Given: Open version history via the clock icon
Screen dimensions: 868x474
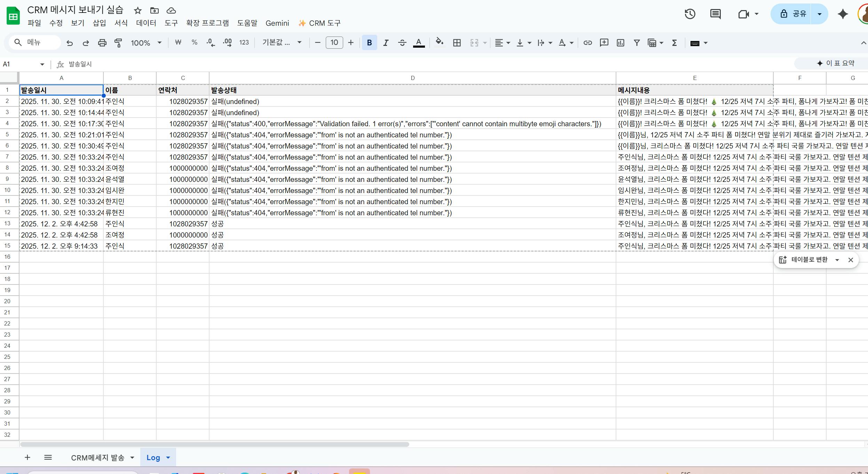Looking at the screenshot, I should pyautogui.click(x=689, y=14).
